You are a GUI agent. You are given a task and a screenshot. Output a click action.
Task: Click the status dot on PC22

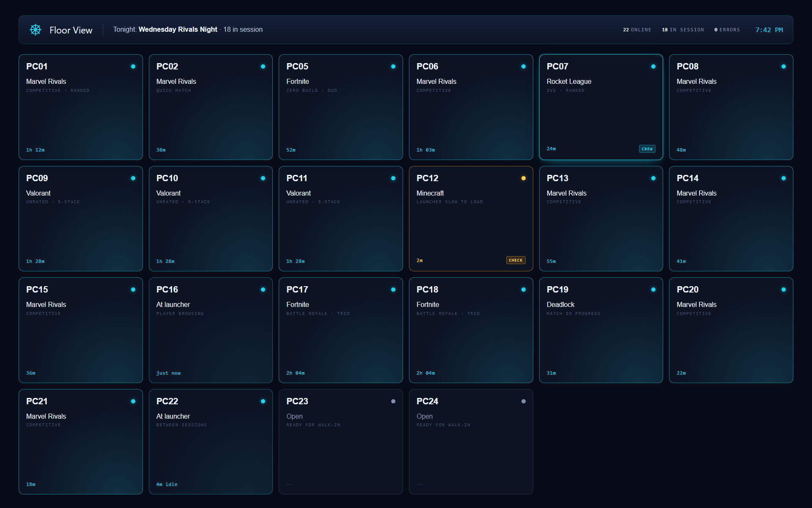[x=263, y=401]
